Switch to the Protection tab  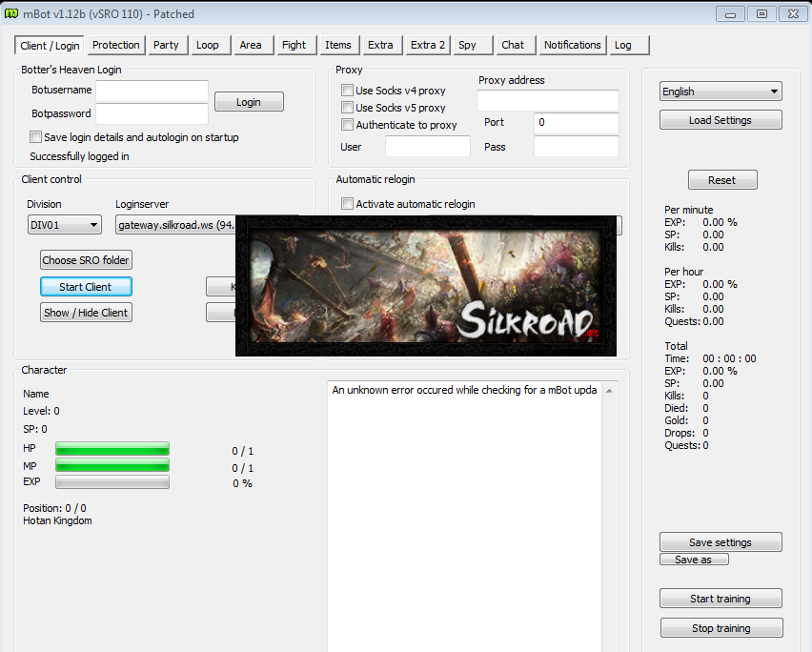[x=116, y=45]
